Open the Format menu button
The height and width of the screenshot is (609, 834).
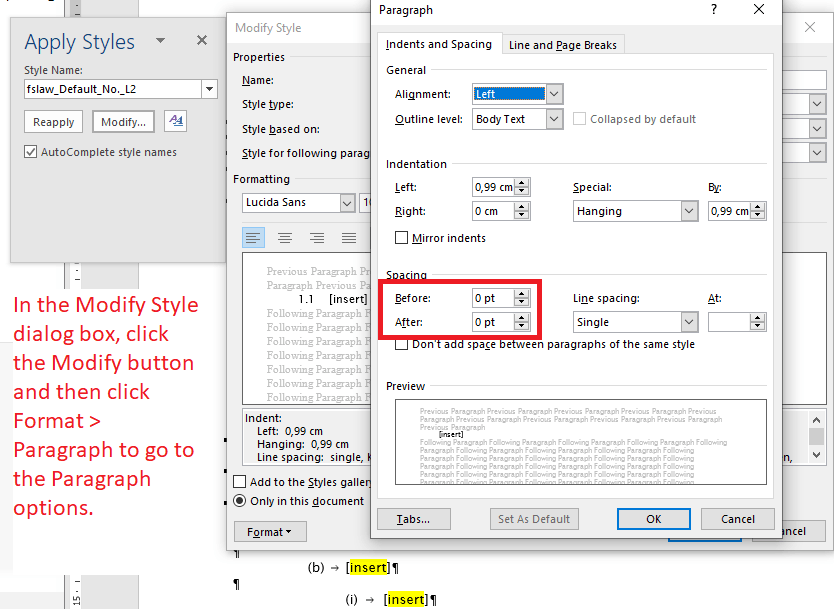[270, 531]
